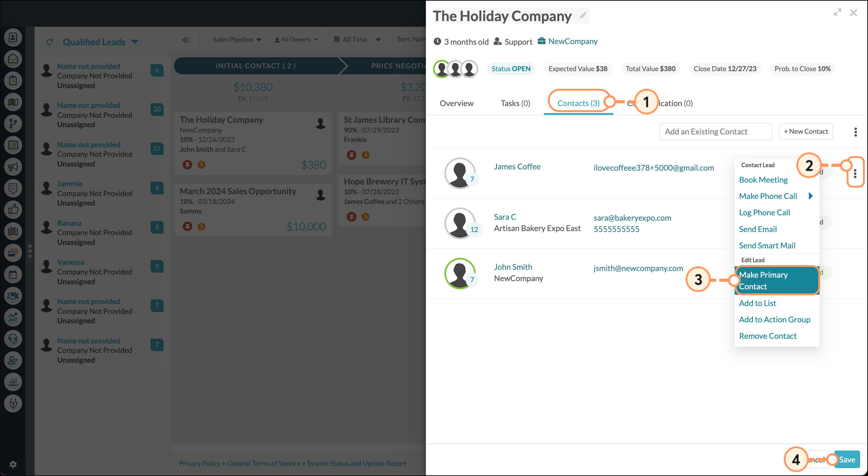This screenshot has width=868, height=476.
Task: Open System Status and Uptime Report link
Action: point(357,463)
